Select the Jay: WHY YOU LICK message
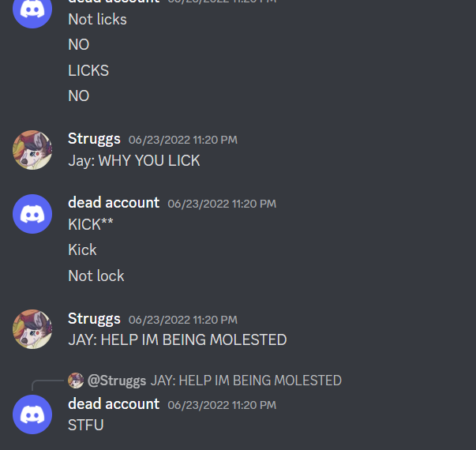The image size is (476, 450). (134, 161)
